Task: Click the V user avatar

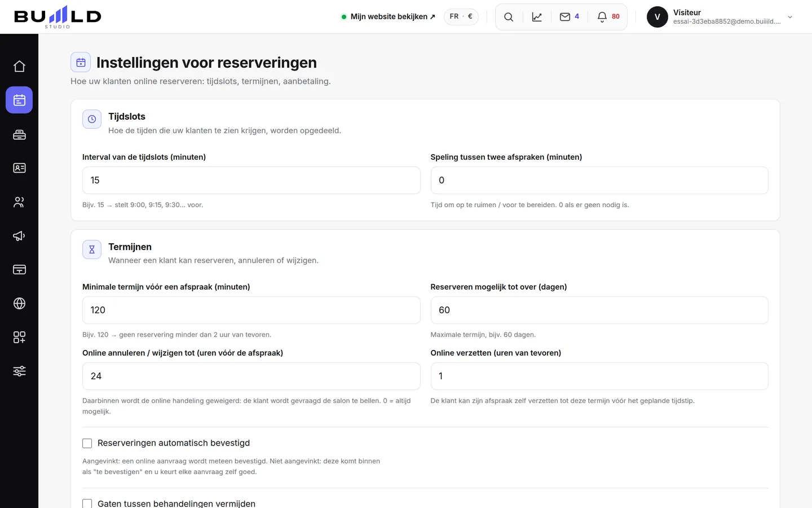Action: pyautogui.click(x=657, y=17)
